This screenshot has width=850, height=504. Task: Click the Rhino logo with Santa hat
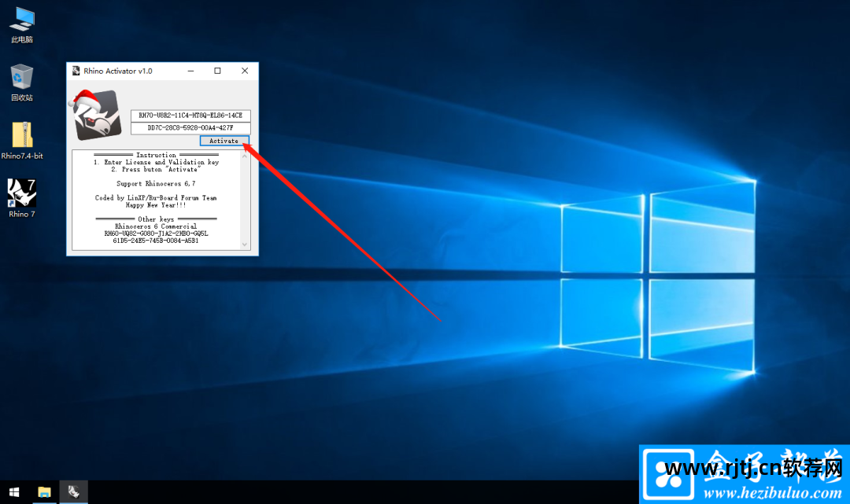[x=95, y=114]
